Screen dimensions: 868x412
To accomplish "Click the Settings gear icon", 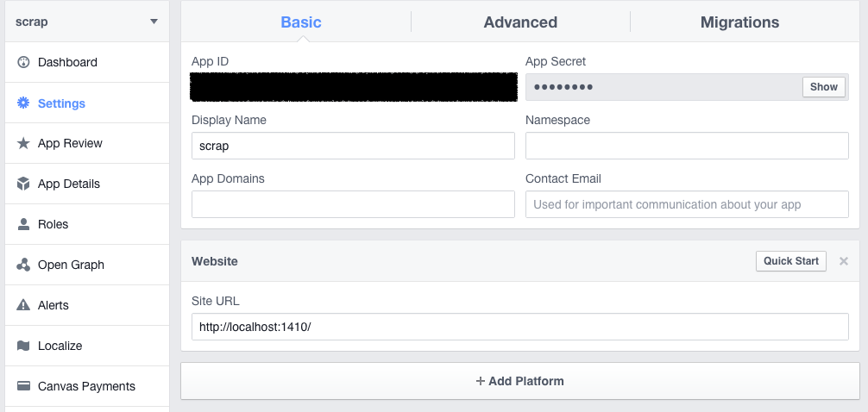I will coord(23,103).
